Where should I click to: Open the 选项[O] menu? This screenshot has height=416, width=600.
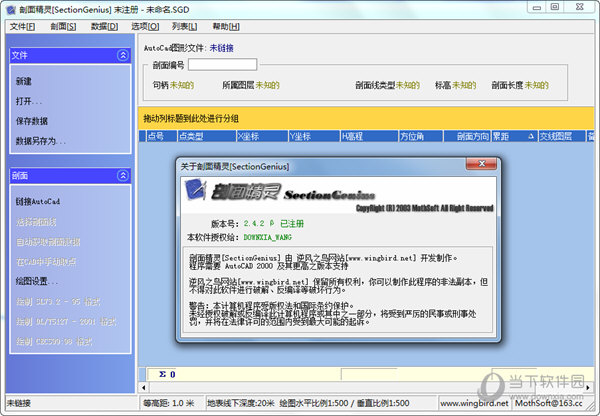pos(145,26)
